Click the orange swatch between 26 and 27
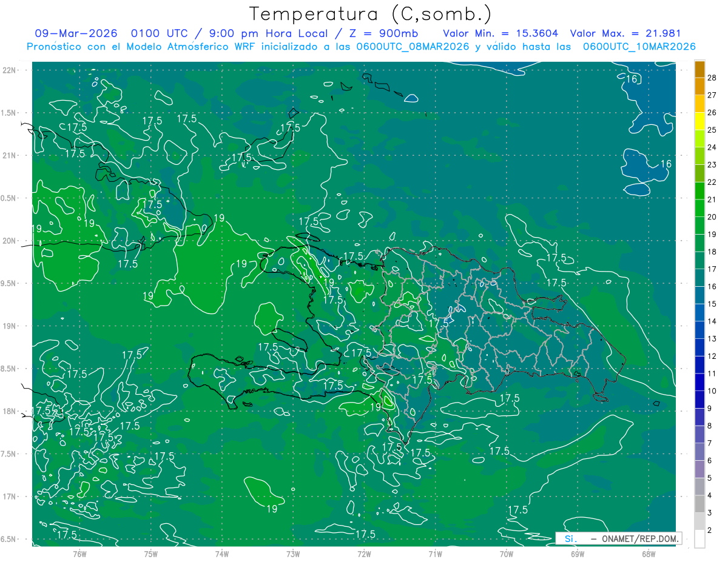The height and width of the screenshot is (562, 728). [x=699, y=104]
